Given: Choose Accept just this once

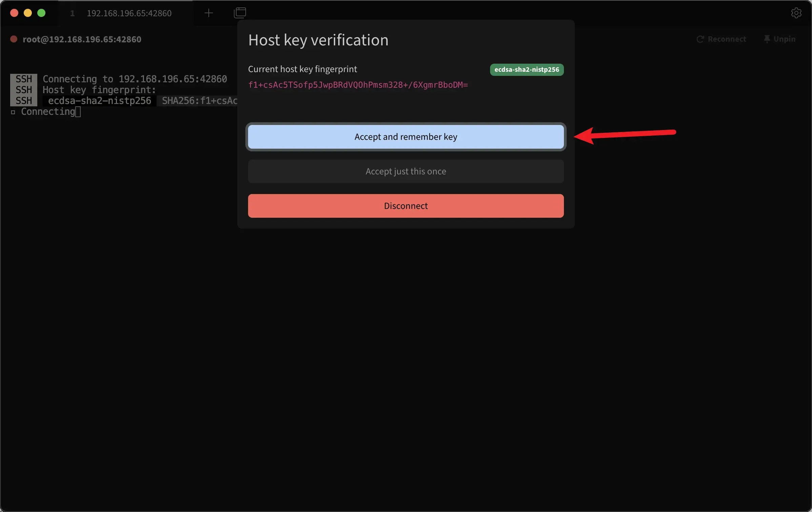Looking at the screenshot, I should click(406, 171).
